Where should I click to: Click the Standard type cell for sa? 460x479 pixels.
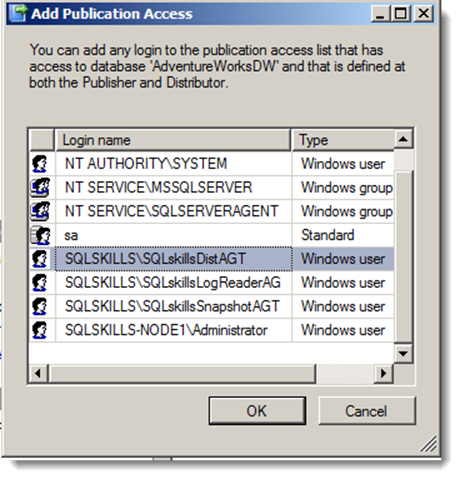343,235
